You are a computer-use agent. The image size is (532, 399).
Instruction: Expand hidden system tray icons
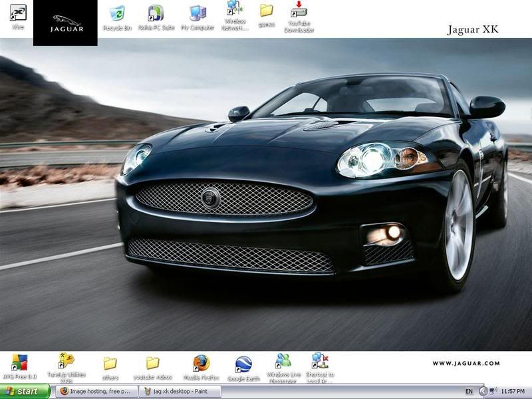483,392
